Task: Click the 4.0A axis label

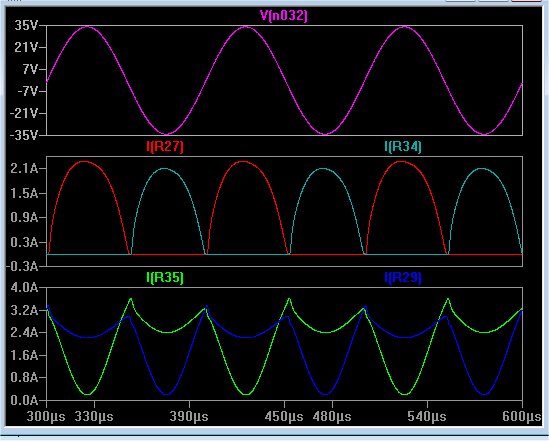Action: (24, 288)
